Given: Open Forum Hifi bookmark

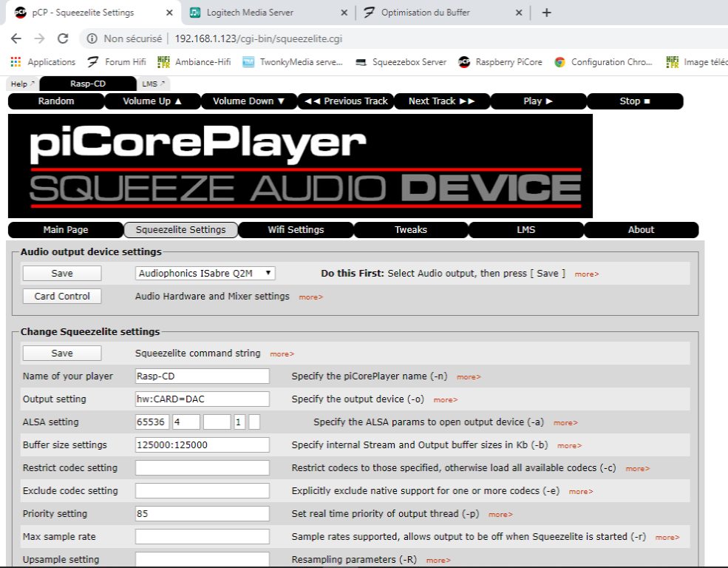Looking at the screenshot, I should coord(117,62).
